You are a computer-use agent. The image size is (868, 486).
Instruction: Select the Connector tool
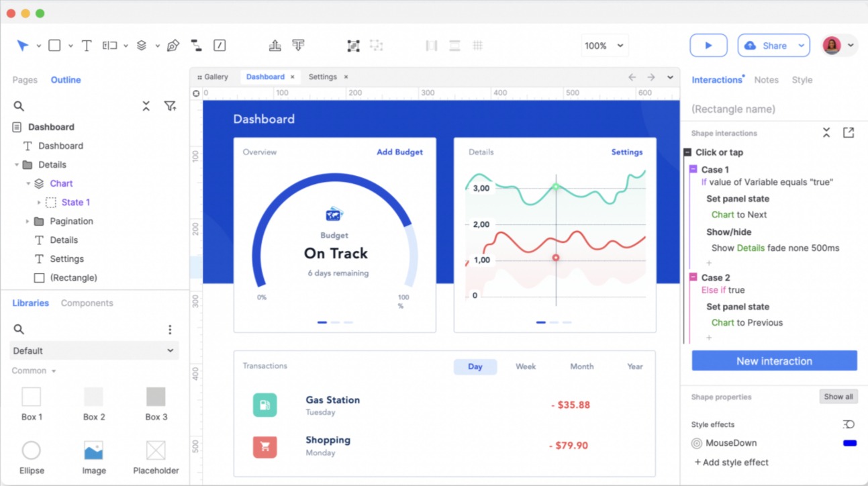pyautogui.click(x=196, y=45)
